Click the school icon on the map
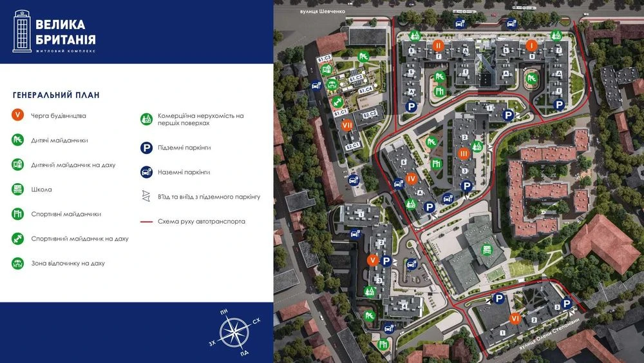The image size is (644, 363). (x=487, y=250)
